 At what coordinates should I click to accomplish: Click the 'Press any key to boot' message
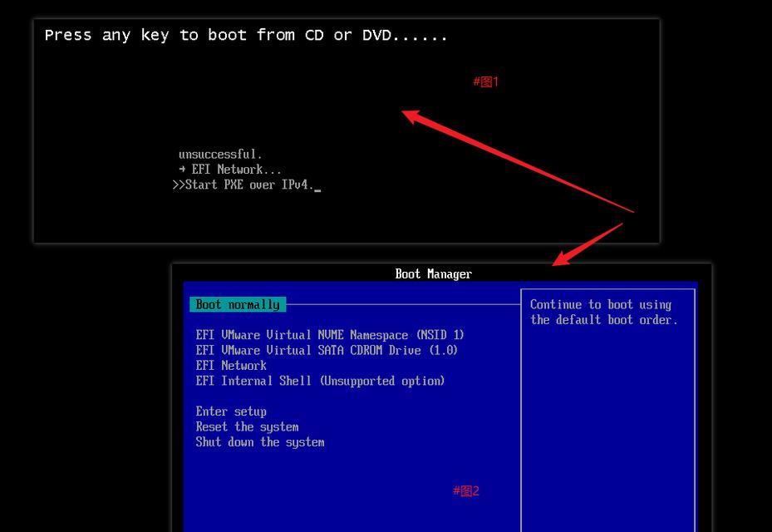[x=246, y=35]
